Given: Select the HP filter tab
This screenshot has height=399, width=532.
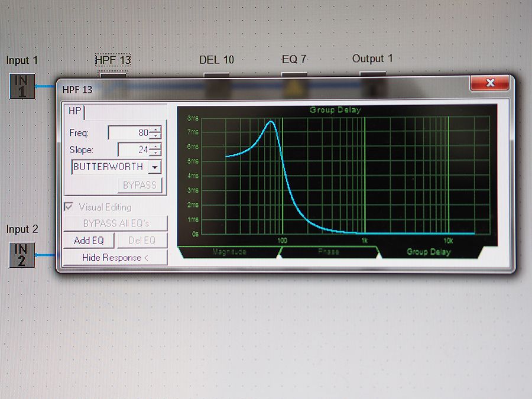Looking at the screenshot, I should [x=75, y=111].
